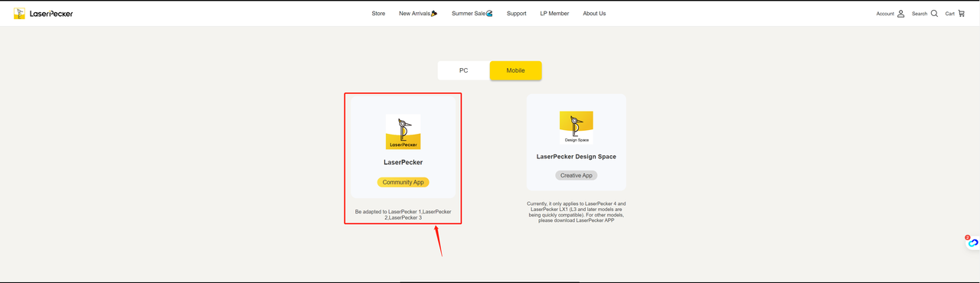Screen dimensions: 980x283
Task: Open the Support menu
Action: 517,14
